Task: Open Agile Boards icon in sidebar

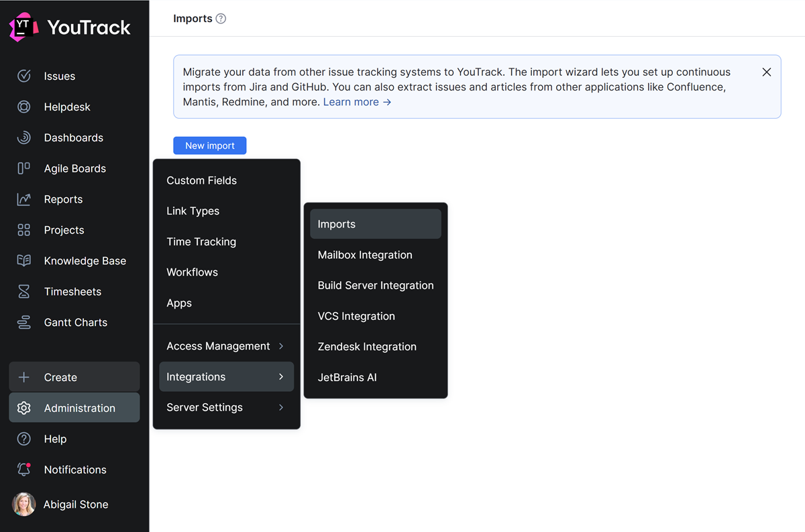Action: point(24,168)
